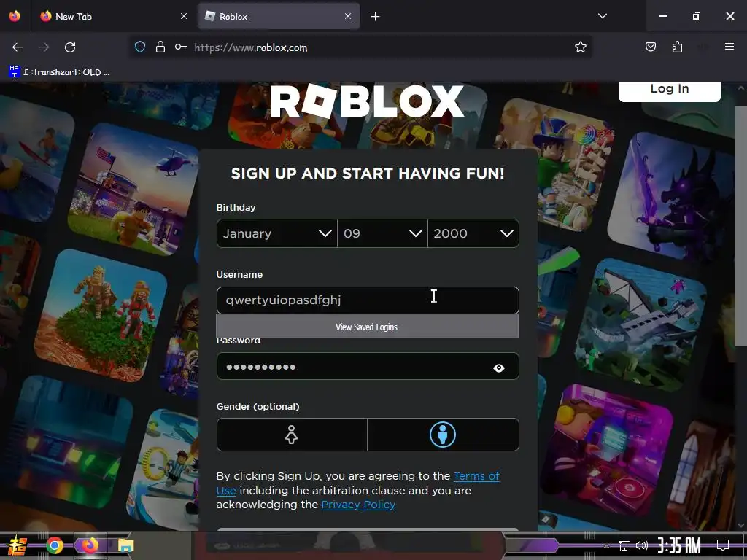Close the Roblox tab
This screenshot has height=560, width=747.
(348, 16)
